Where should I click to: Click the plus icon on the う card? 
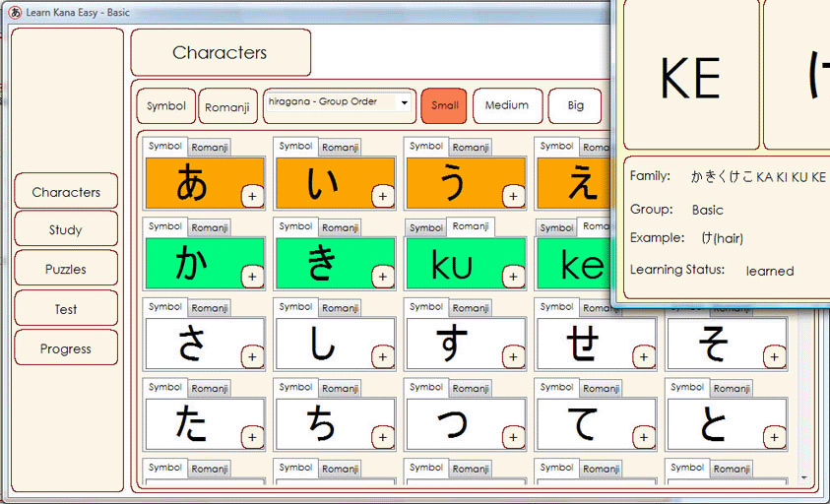[513, 197]
